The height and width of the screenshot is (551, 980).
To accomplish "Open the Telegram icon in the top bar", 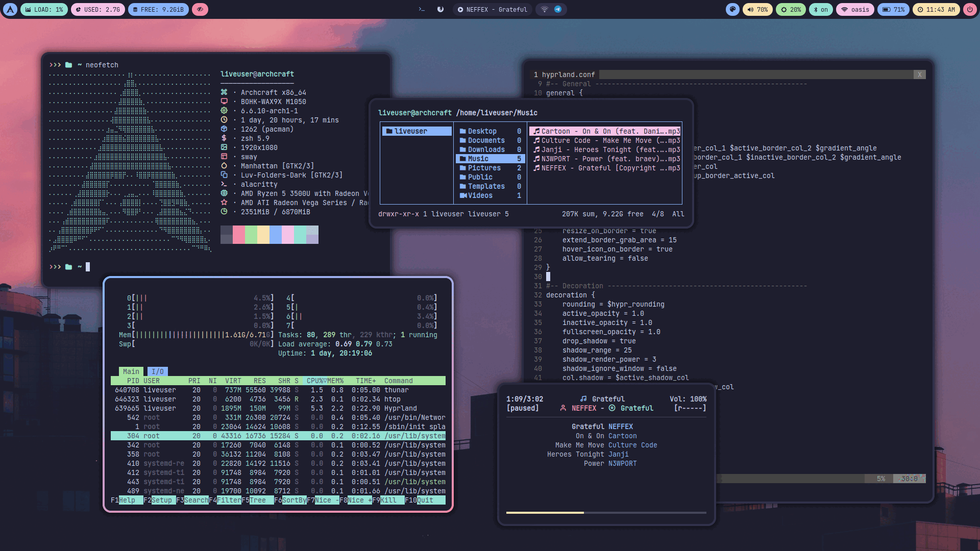I will 558,10.
